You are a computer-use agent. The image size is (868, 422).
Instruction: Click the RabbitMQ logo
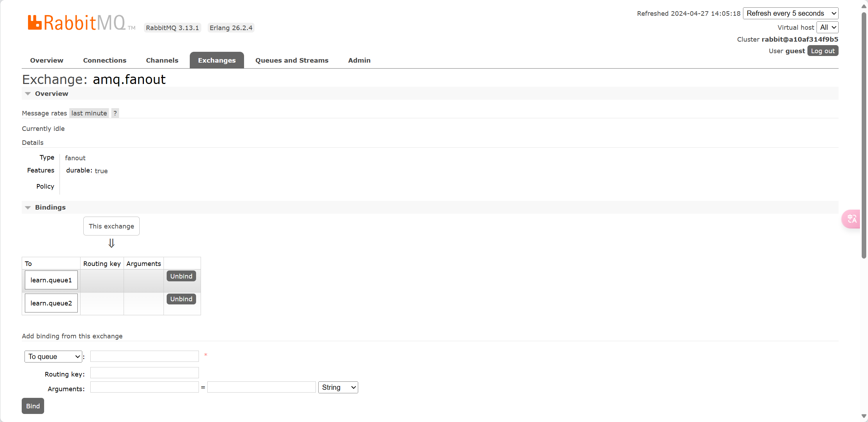(77, 23)
